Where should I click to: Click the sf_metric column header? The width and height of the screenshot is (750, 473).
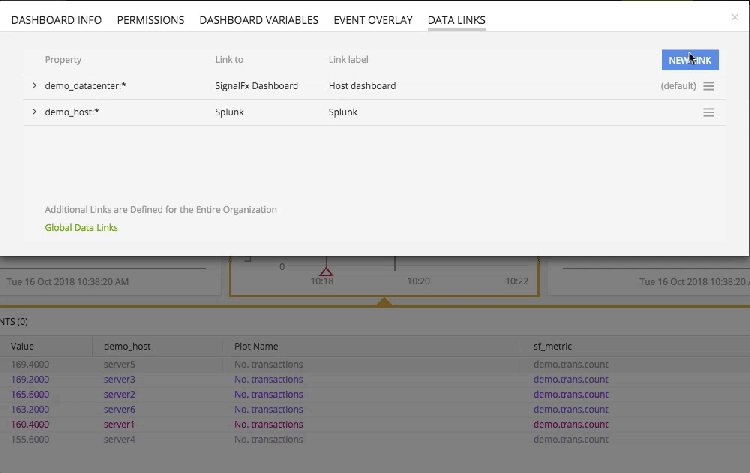(x=556, y=346)
